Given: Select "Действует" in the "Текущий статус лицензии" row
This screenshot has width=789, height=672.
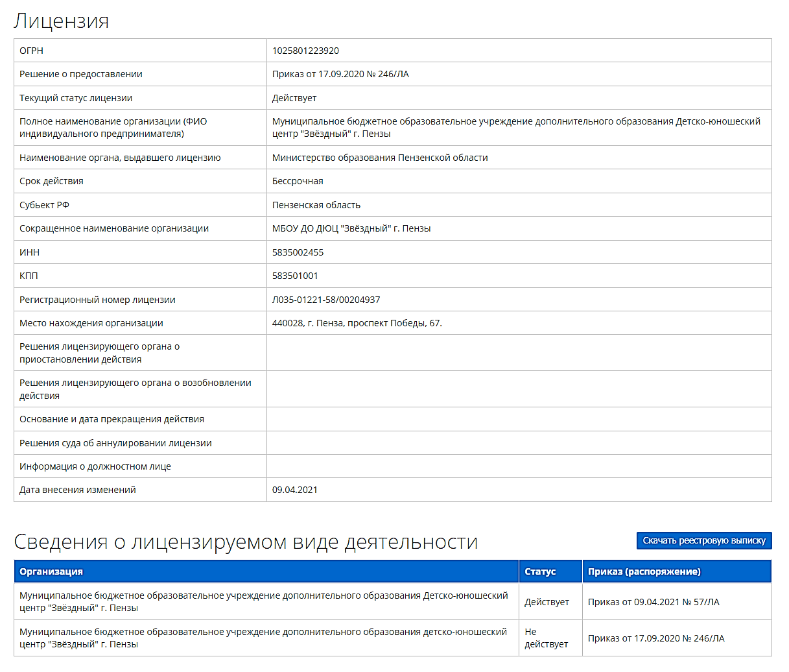Looking at the screenshot, I should coord(294,98).
